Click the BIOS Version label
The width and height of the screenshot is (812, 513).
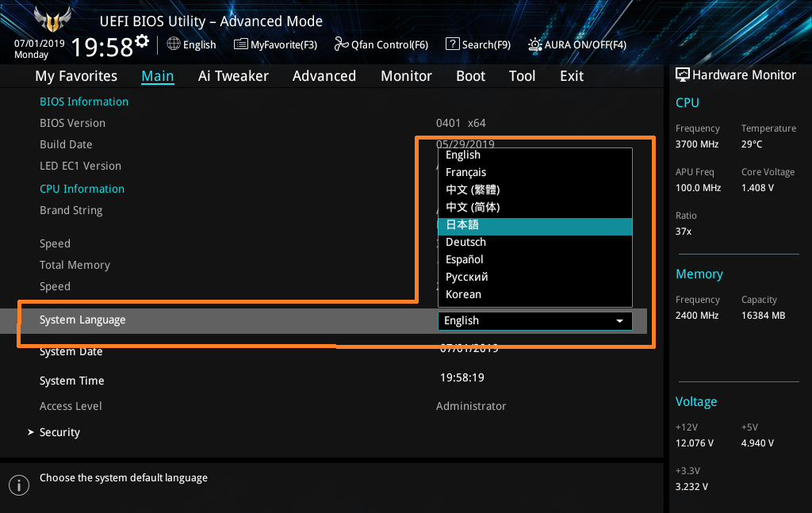coord(72,123)
